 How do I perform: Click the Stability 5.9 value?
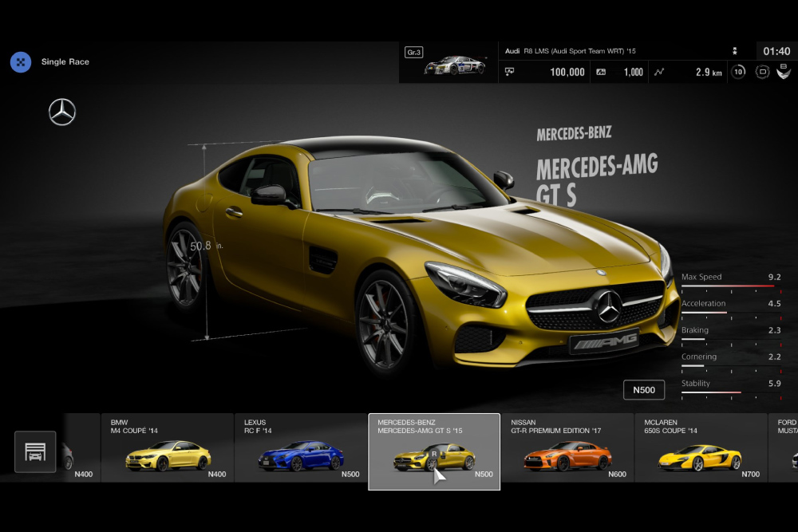(x=774, y=384)
